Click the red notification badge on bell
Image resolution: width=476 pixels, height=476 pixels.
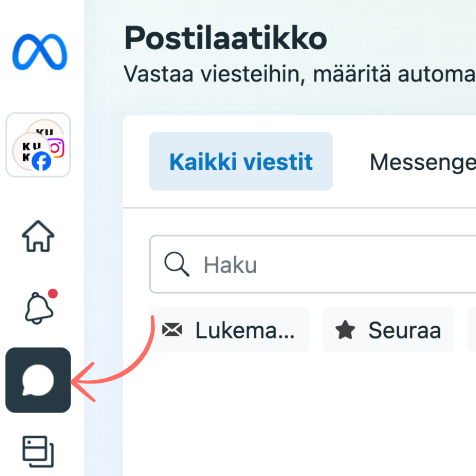(53, 294)
